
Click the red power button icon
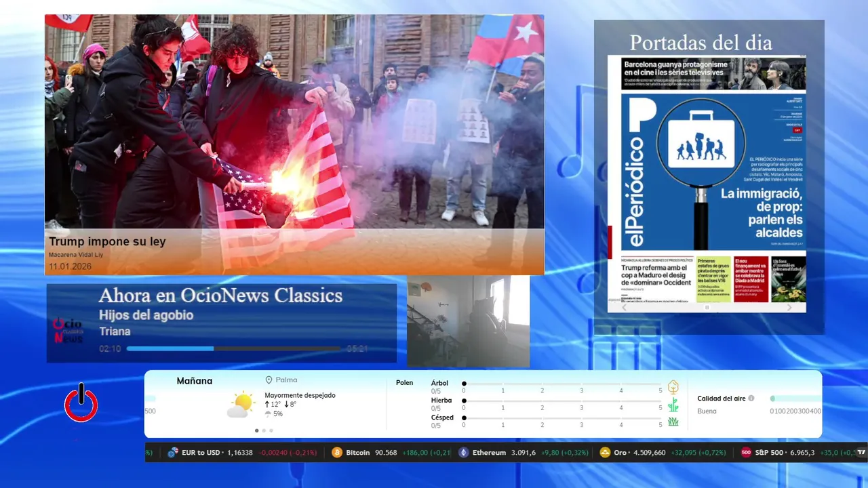point(81,403)
